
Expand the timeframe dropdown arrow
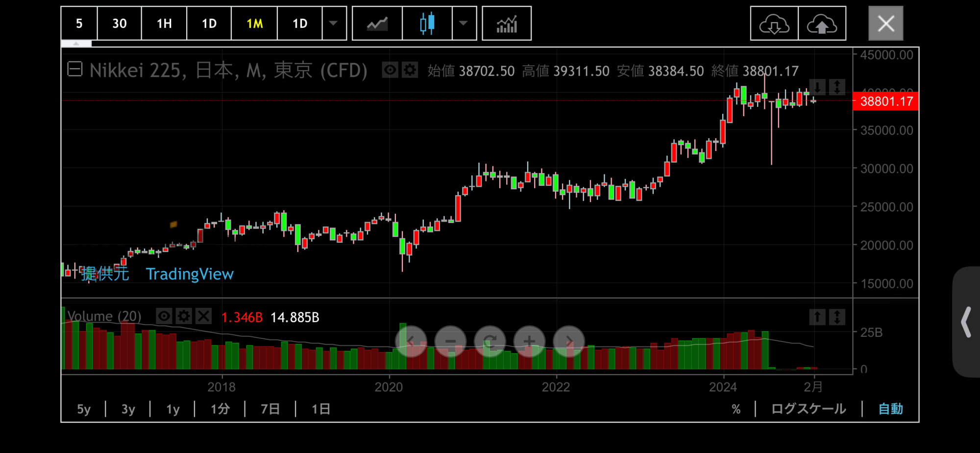click(334, 24)
